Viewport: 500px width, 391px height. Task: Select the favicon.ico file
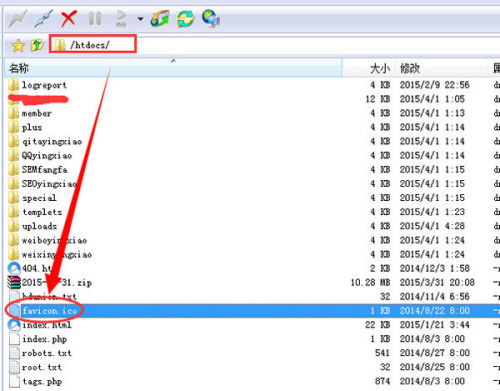tap(49, 311)
